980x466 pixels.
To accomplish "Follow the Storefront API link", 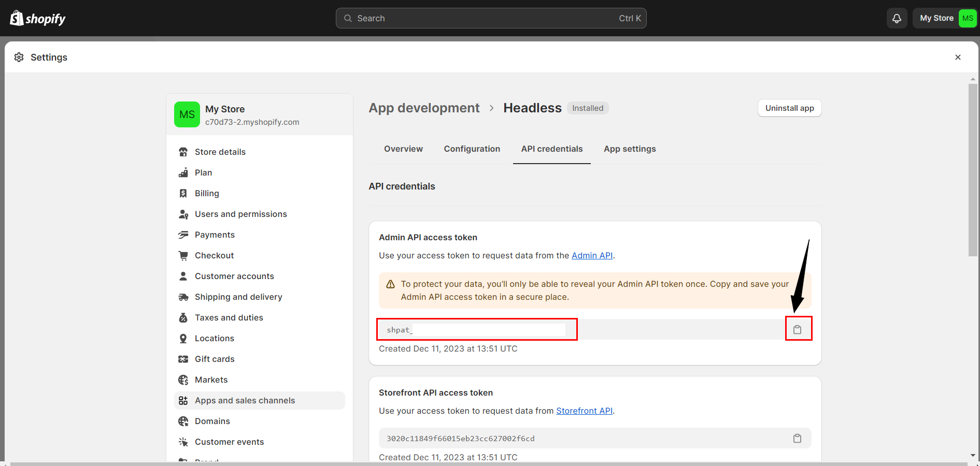I will (x=584, y=411).
